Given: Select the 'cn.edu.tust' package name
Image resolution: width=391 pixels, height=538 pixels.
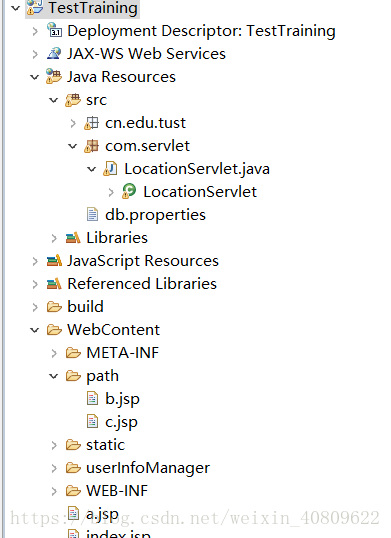Looking at the screenshot, I should pyautogui.click(x=145, y=123).
